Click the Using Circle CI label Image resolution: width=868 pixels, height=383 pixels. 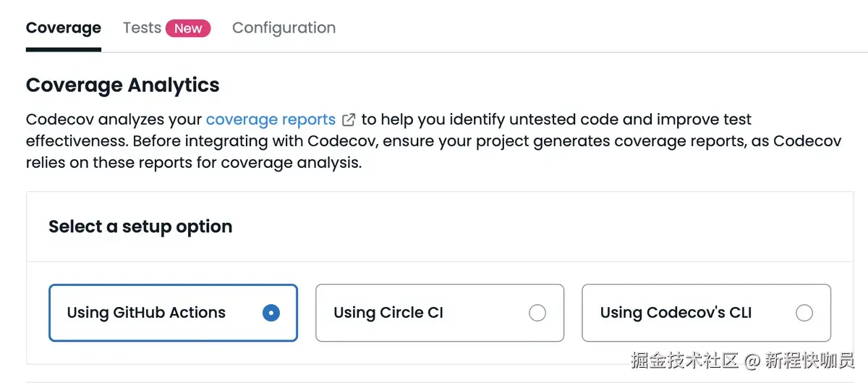click(x=388, y=313)
